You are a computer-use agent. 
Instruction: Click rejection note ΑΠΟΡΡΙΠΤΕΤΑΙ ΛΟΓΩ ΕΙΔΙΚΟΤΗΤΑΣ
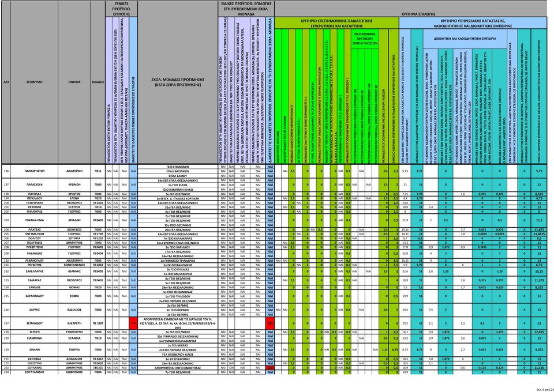[x=177, y=368]
